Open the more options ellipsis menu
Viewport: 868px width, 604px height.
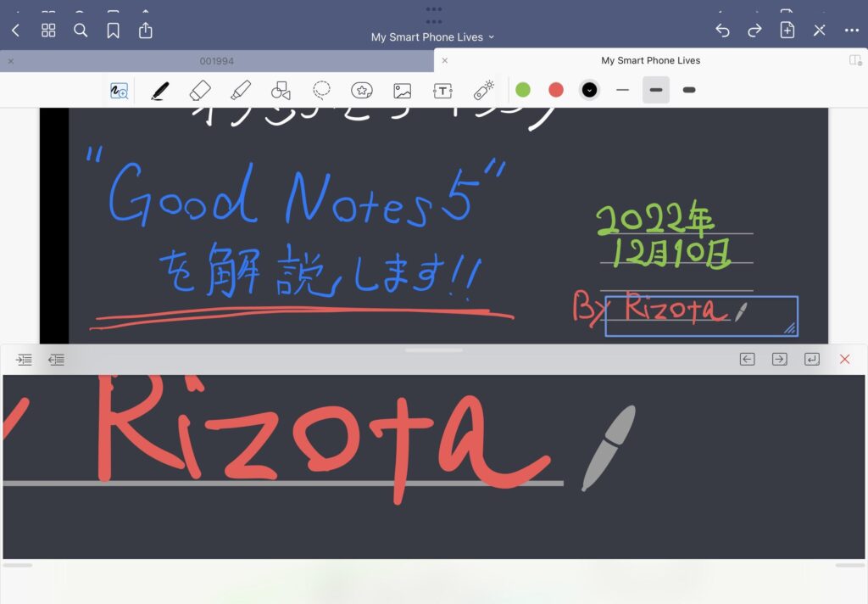[x=852, y=31]
